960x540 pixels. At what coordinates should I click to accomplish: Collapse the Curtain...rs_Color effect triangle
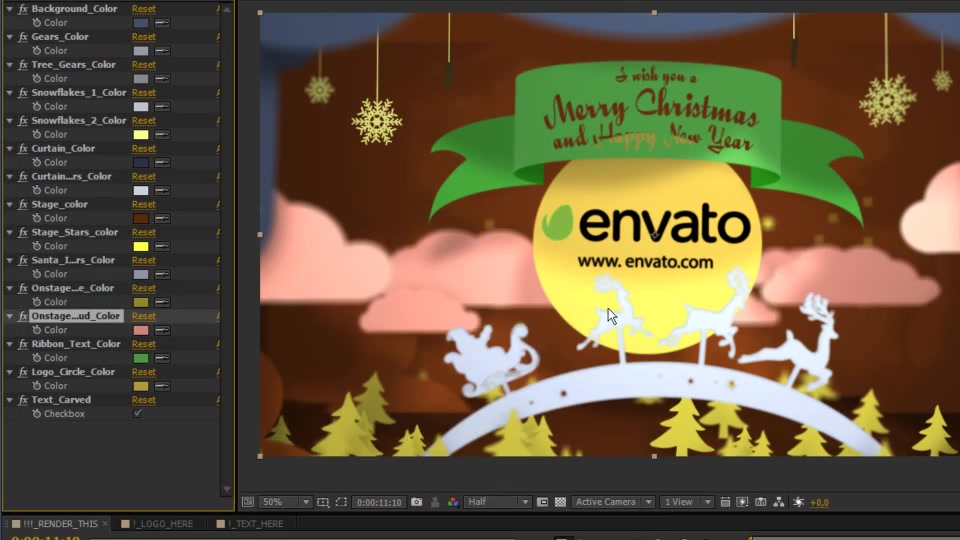(x=10, y=176)
